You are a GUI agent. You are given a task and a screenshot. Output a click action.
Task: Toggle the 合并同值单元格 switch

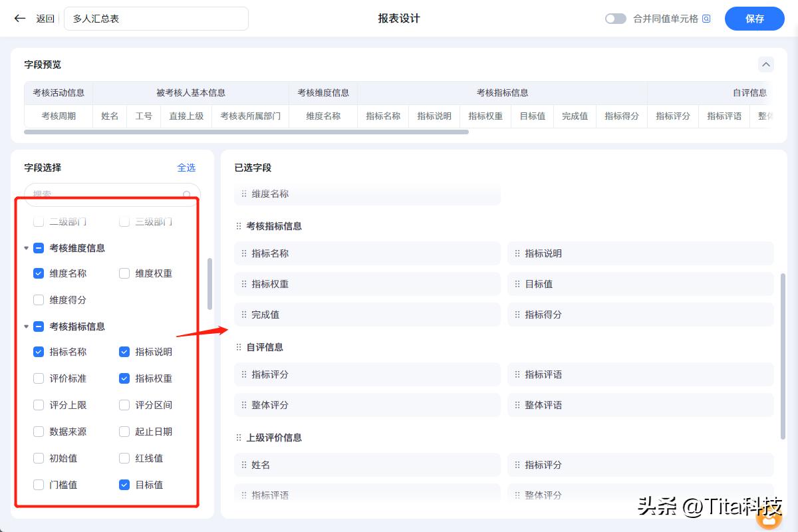click(616, 19)
